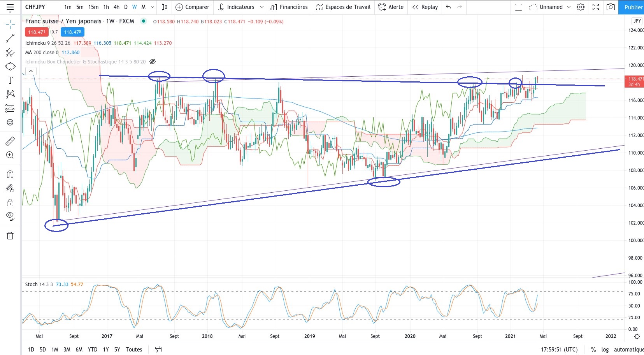Open Espaces de Travail menu
The width and height of the screenshot is (644, 355).
pos(343,7)
